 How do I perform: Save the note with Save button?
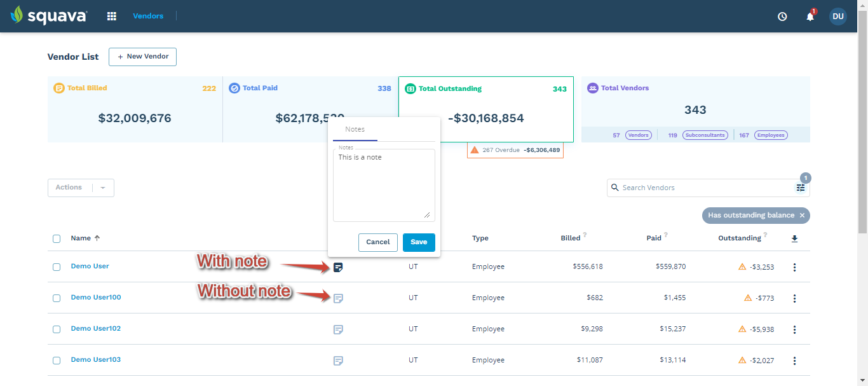[x=419, y=242]
